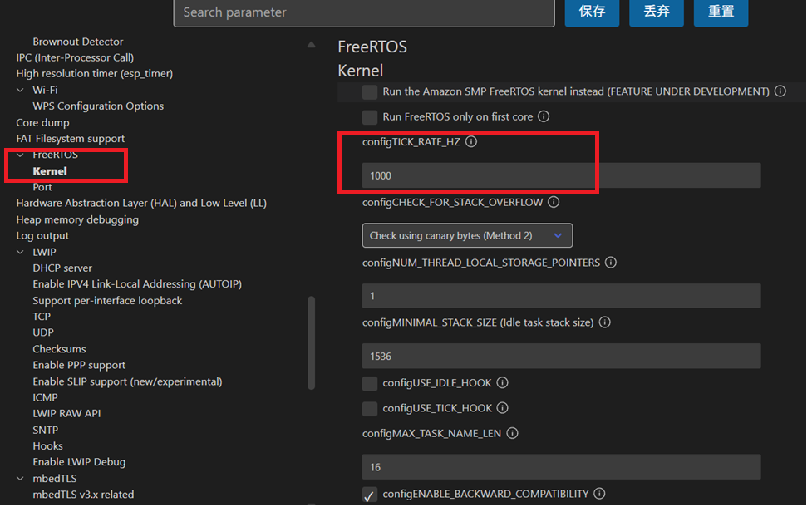
Task: Collapse the LWIP tree chevron
Action: pyautogui.click(x=20, y=252)
